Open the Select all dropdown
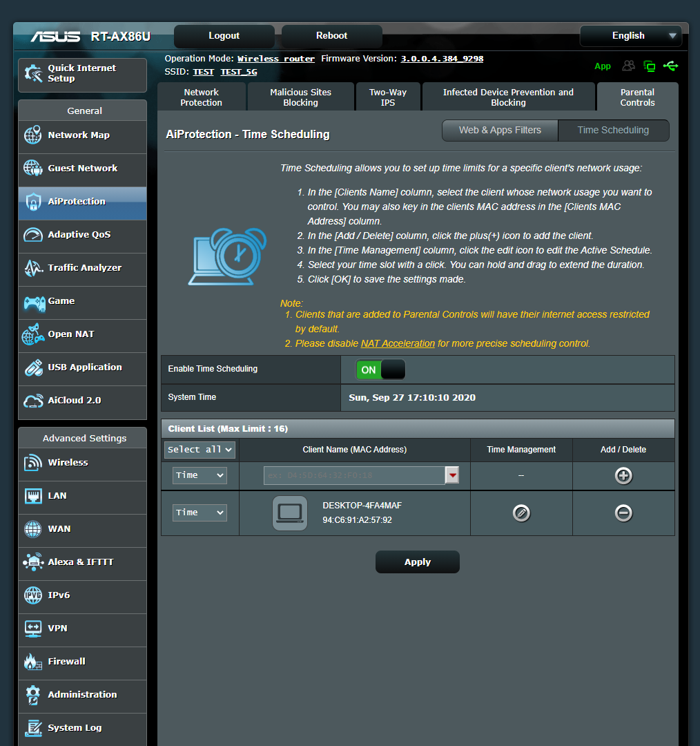Screen dimensions: 700x746 pos(199,450)
